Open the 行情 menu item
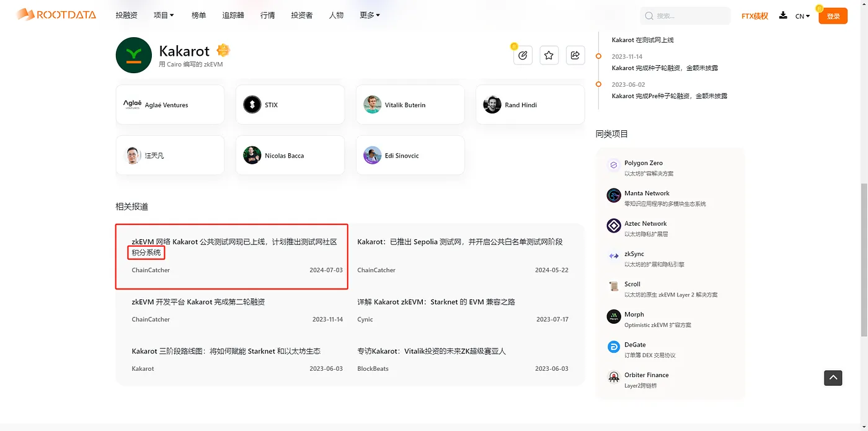Viewport: 868px width, 431px height. [x=268, y=16]
